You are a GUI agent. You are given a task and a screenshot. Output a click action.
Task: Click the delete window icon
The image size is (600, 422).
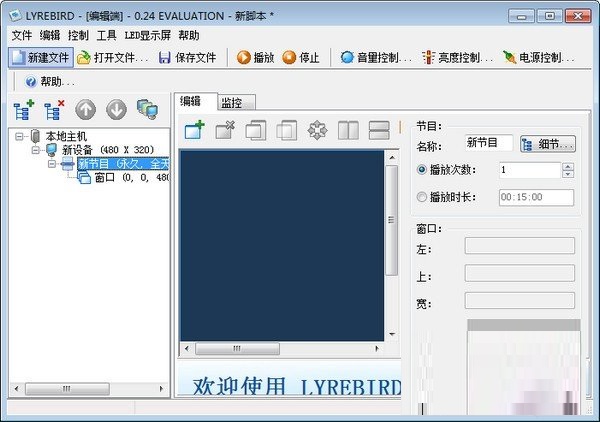pyautogui.click(x=225, y=130)
